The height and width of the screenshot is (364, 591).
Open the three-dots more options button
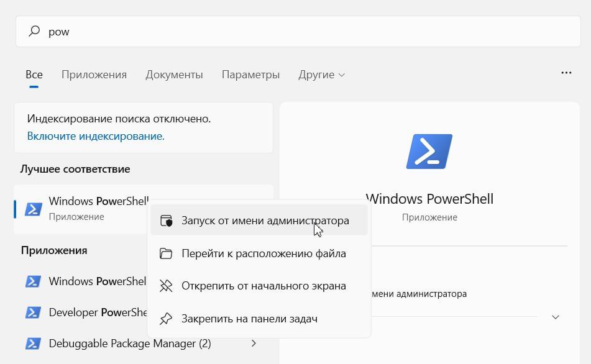pyautogui.click(x=566, y=73)
